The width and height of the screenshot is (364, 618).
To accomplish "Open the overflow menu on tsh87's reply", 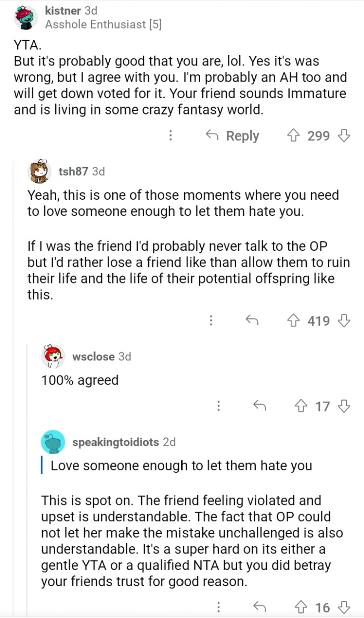I will coord(211,321).
